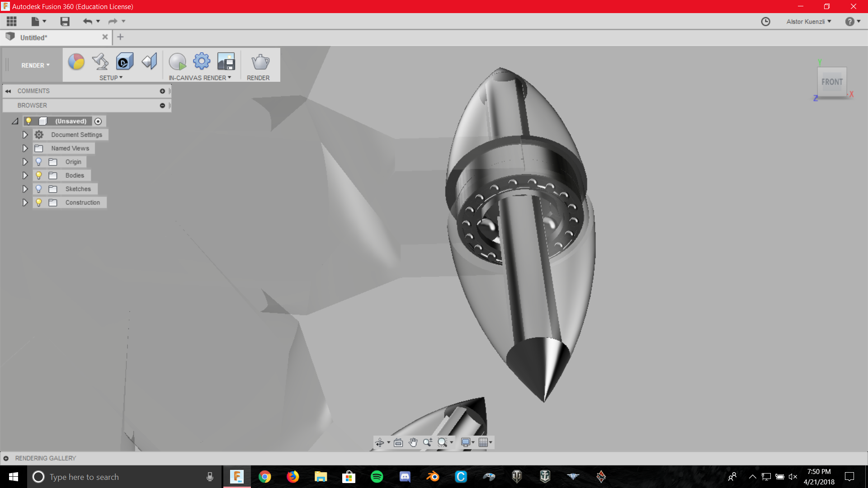Open the undo history dropdown arrow
Image resolution: width=868 pixels, height=488 pixels.
[x=98, y=21]
